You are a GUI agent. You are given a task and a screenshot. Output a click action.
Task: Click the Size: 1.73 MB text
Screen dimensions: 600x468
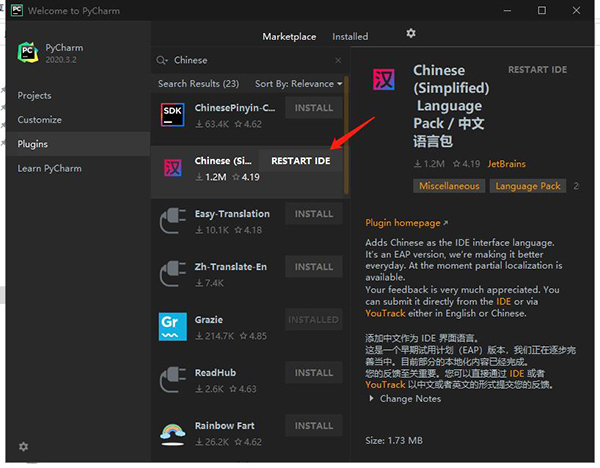point(394,440)
